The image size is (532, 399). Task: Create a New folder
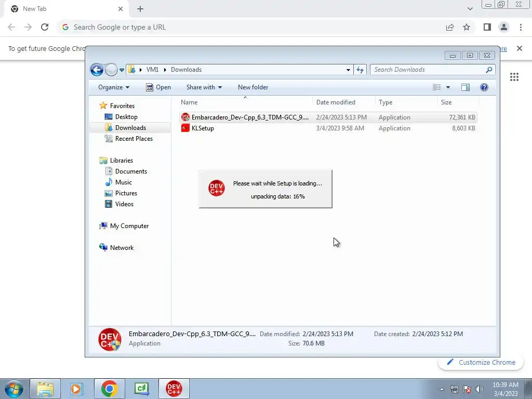253,87
